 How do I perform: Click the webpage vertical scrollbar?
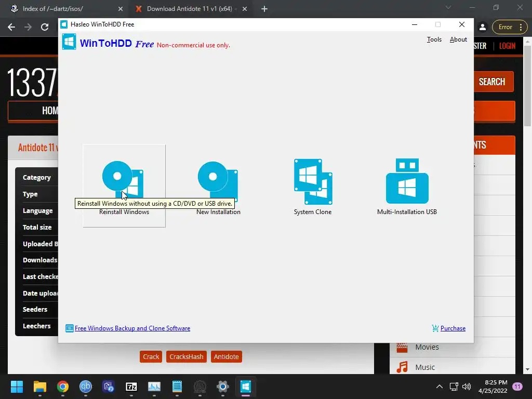[527, 86]
